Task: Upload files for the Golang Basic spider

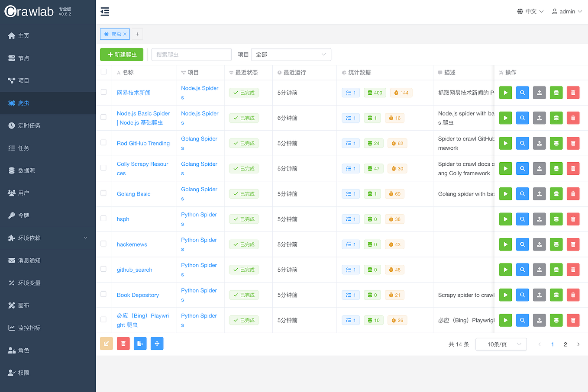Action: [539, 193]
